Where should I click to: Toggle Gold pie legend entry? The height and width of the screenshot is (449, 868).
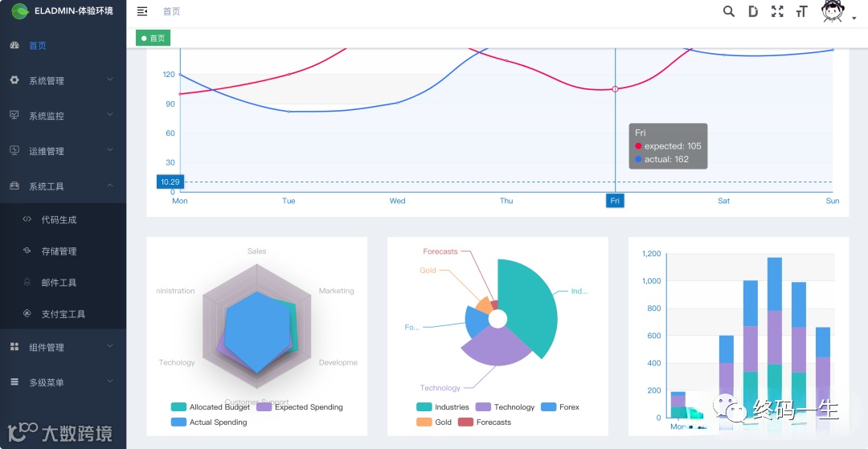click(434, 422)
